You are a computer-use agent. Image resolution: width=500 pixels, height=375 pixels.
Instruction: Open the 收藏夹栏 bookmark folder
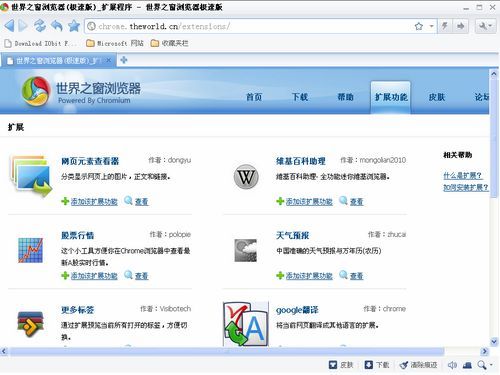pos(169,43)
